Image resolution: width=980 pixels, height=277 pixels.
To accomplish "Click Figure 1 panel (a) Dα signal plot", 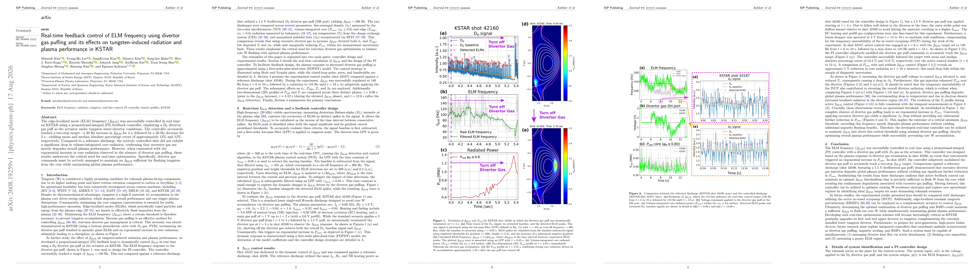I will point(483,60).
